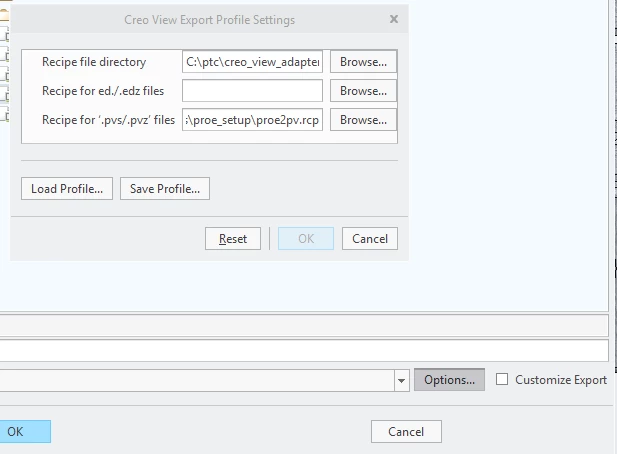Click the empty ed./.edz recipe field

(x=252, y=90)
